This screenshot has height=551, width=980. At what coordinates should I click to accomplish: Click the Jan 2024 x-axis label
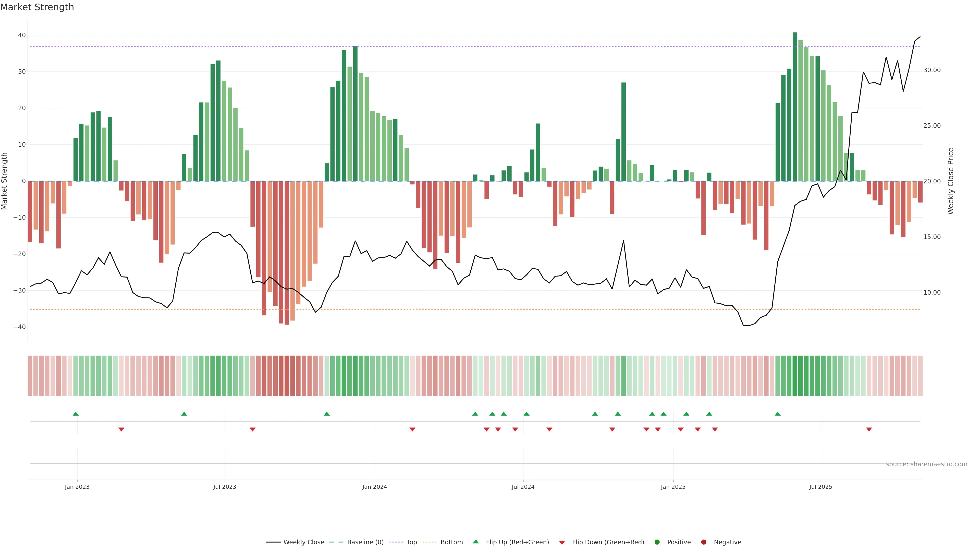375,487
